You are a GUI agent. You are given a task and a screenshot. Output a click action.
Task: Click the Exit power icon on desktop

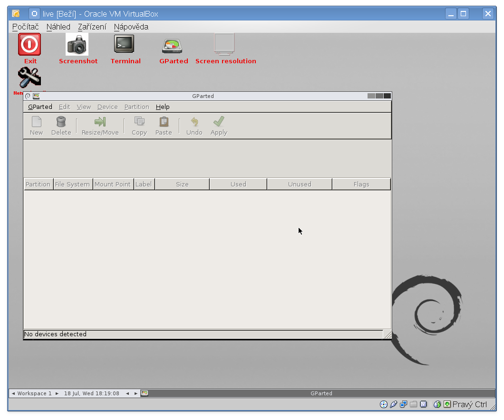(x=29, y=44)
